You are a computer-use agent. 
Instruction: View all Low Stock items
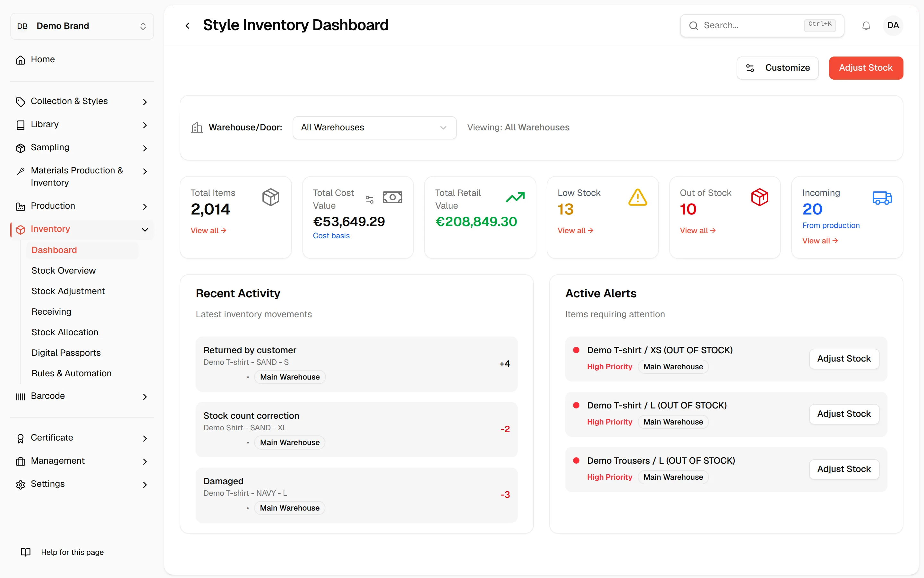(x=575, y=231)
